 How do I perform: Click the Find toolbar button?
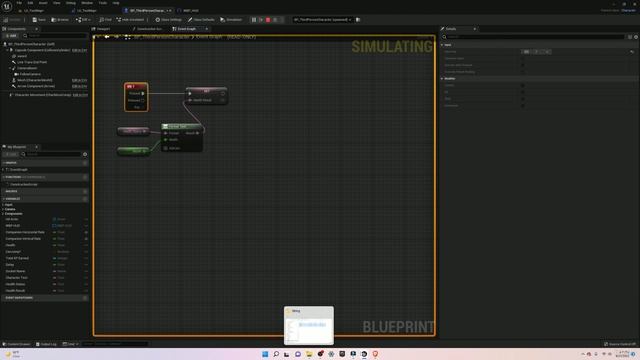click(x=106, y=20)
